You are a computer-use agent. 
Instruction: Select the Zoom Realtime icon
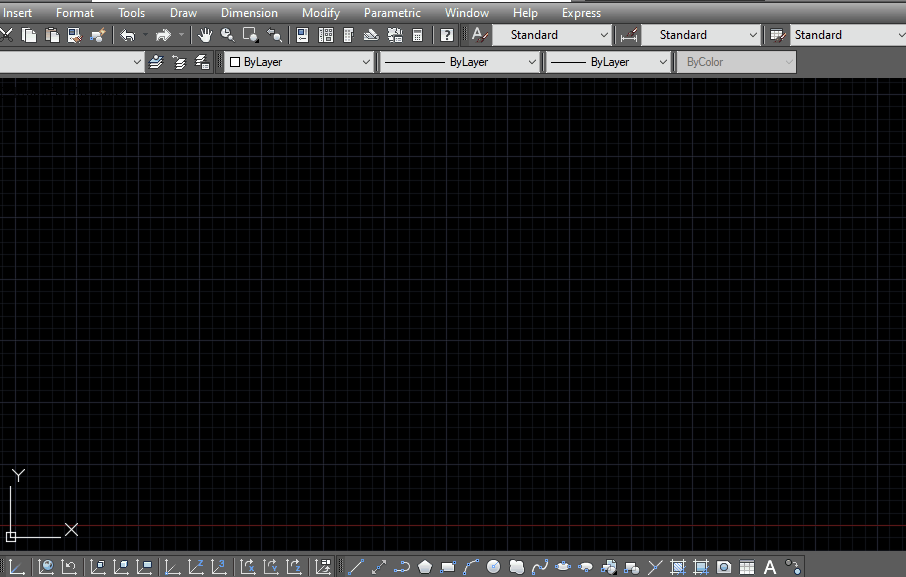click(x=228, y=35)
